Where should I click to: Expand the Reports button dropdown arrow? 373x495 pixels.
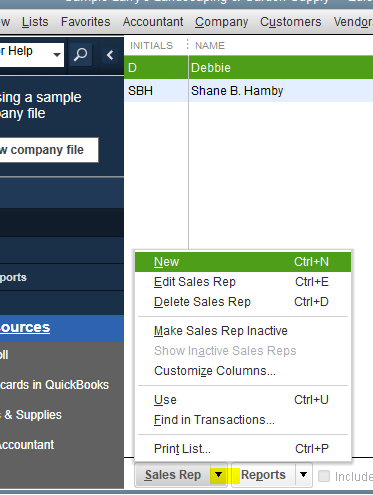(x=303, y=474)
